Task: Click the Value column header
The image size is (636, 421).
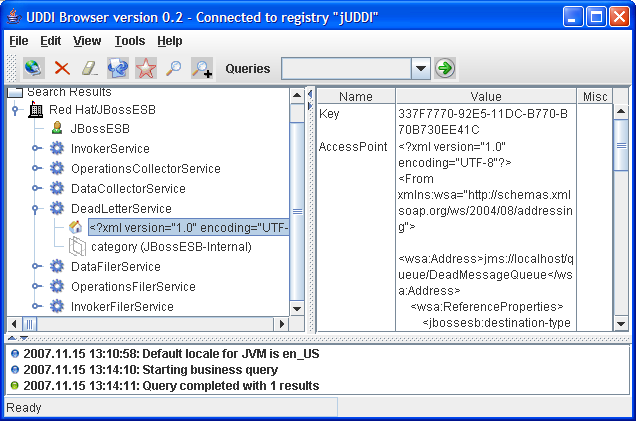Action: pyautogui.click(x=486, y=96)
